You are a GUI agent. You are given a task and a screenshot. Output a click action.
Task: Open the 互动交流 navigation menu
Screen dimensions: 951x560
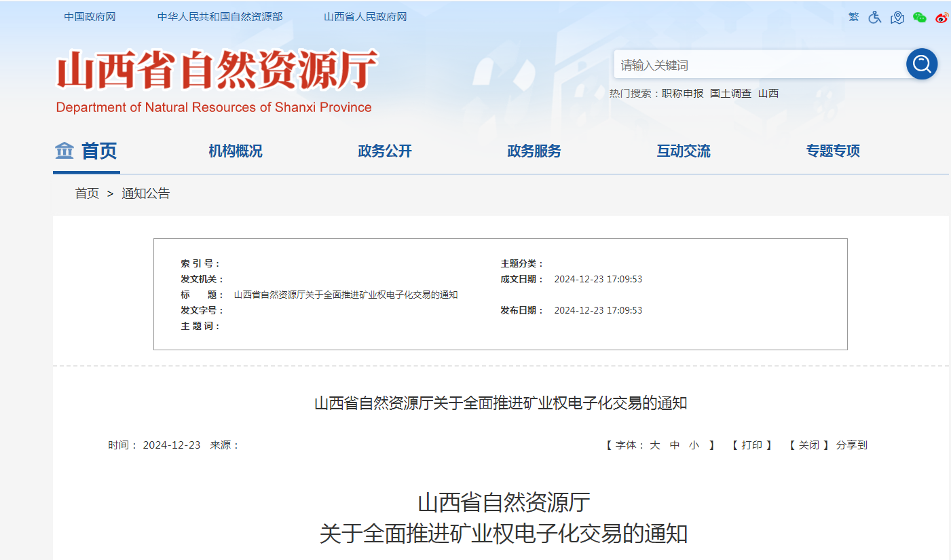click(x=683, y=151)
